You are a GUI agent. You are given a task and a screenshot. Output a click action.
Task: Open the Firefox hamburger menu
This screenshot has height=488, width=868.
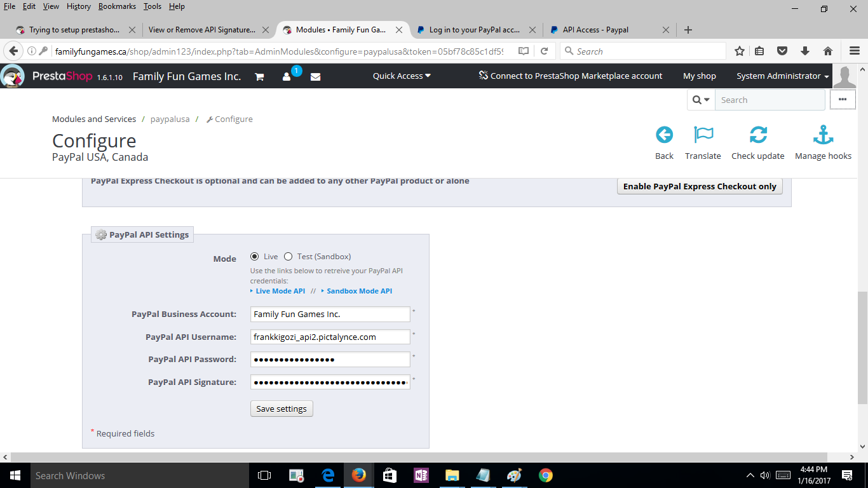[855, 51]
